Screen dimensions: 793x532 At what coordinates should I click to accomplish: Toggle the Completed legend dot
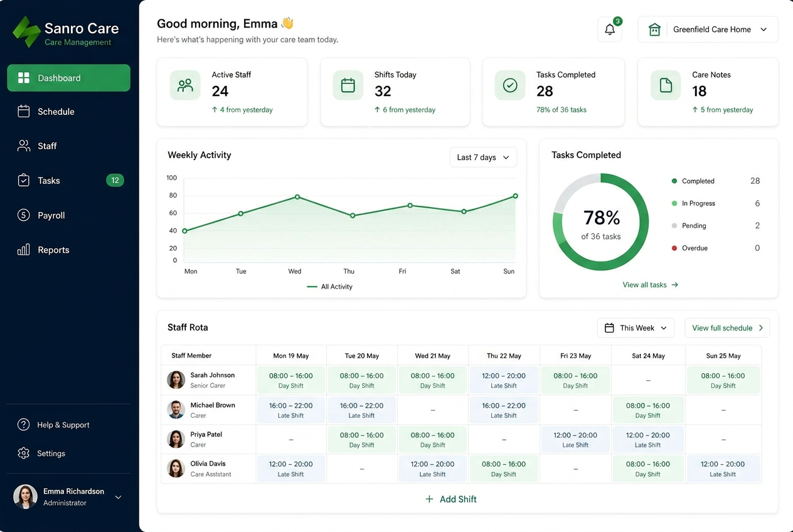(674, 181)
